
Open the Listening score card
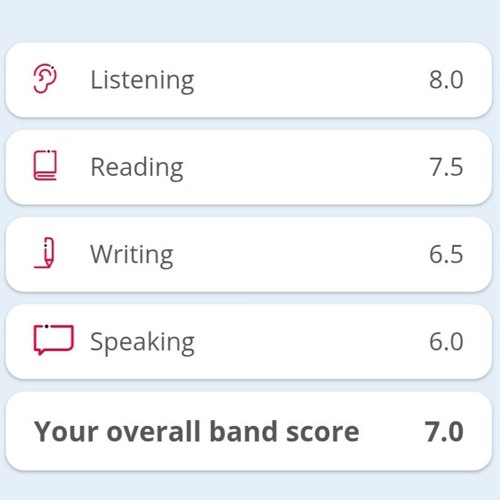(x=249, y=80)
